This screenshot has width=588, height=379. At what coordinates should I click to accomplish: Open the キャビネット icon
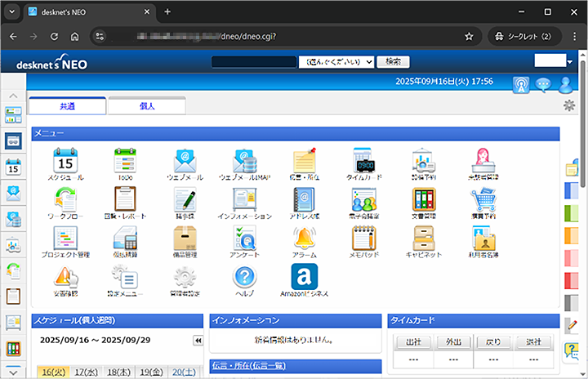pyautogui.click(x=423, y=239)
